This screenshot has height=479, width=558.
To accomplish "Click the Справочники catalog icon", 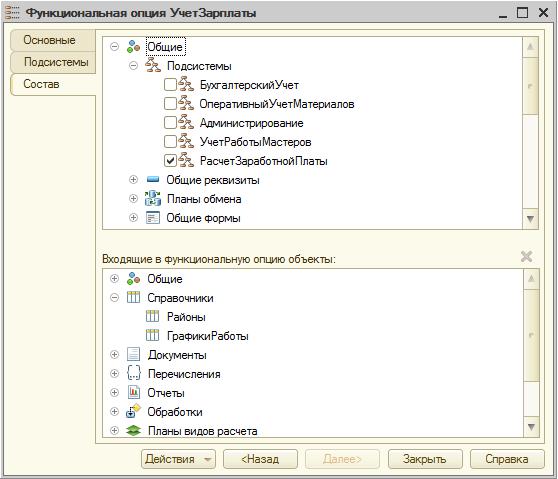I will pos(133,298).
